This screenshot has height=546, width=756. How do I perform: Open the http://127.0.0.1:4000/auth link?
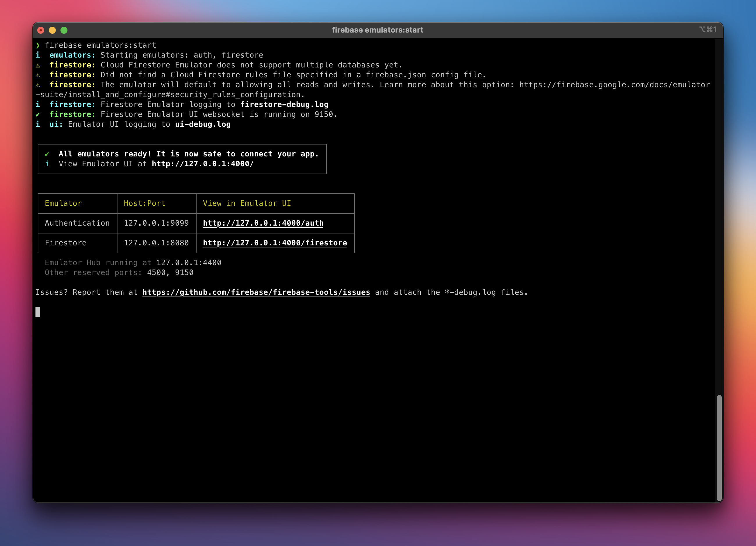pos(263,223)
